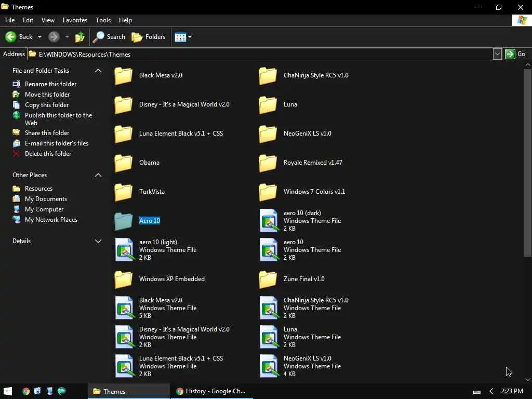Screen dimensions: 532x399
Task: Click the vertical scrollbar thumb
Action: point(527,163)
